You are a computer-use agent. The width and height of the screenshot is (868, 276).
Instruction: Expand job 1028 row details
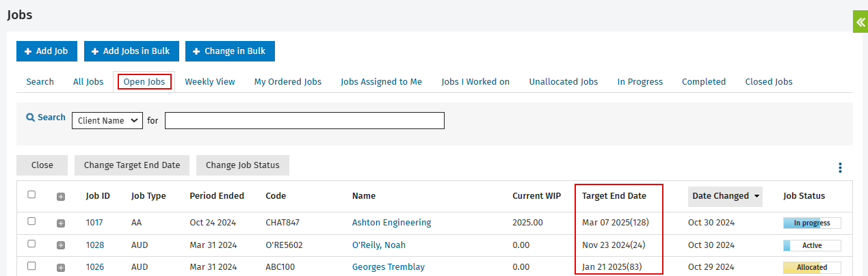(x=61, y=245)
